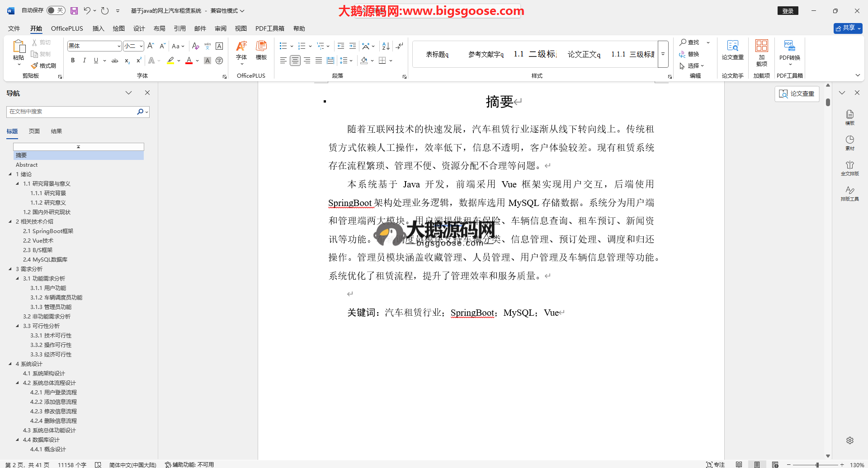This screenshot has height=468, width=868.
Task: Apply Bold formatting button
Action: 73,61
